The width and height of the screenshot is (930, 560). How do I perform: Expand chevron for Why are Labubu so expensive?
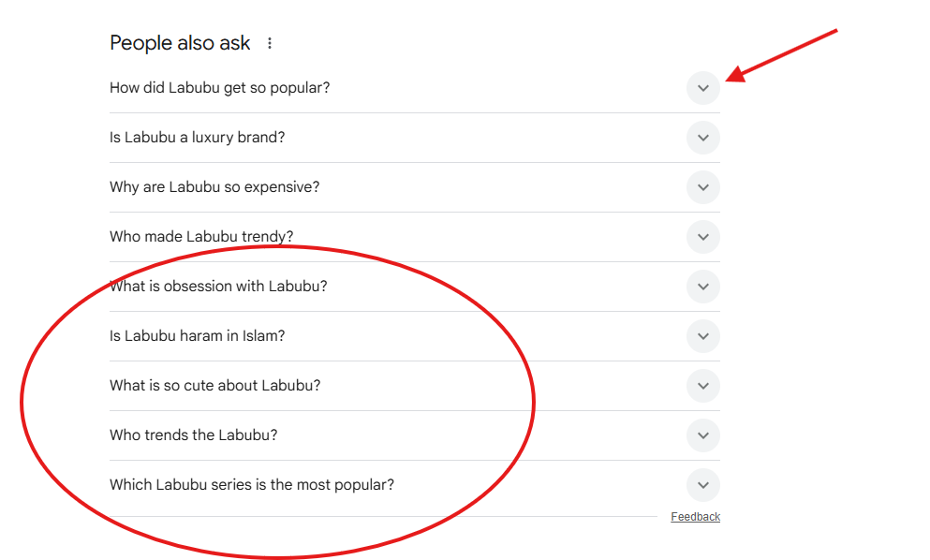702,187
